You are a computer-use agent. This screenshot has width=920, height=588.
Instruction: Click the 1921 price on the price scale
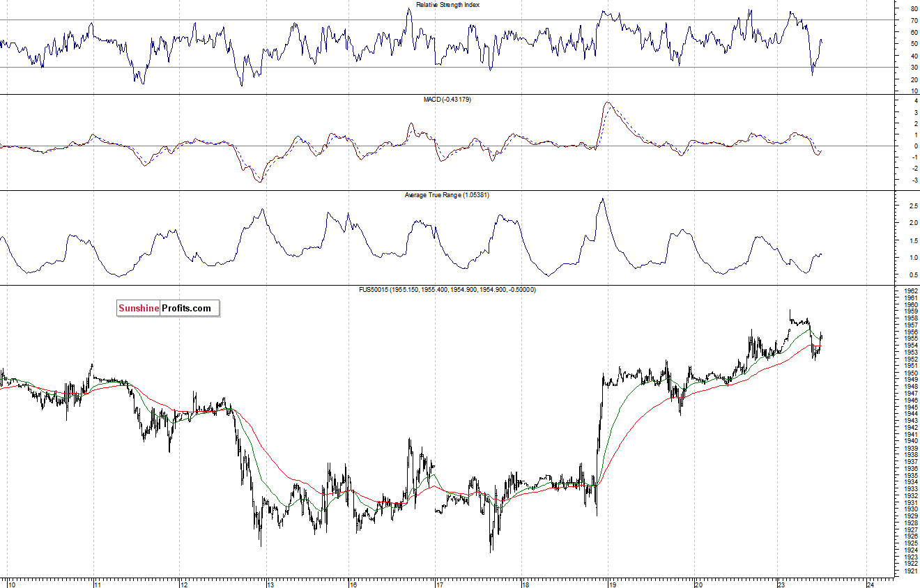(910, 571)
